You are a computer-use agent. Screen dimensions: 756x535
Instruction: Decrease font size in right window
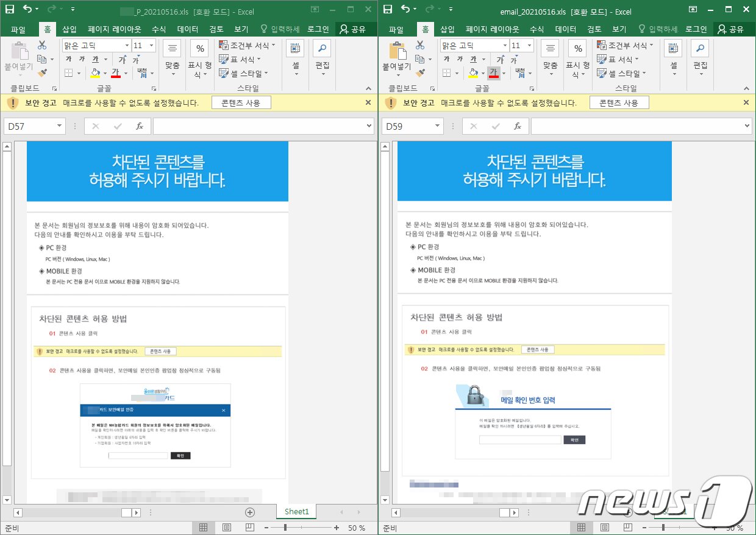click(515, 60)
